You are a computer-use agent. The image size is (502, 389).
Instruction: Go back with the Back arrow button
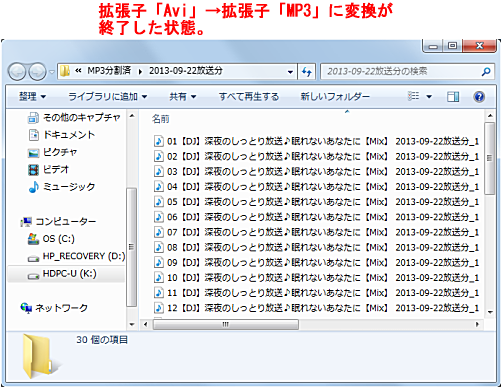[17, 72]
